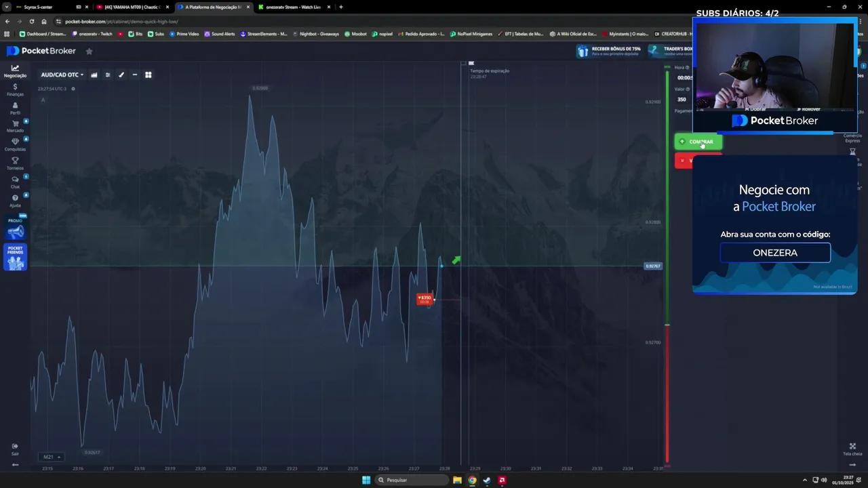
Task: Open the Mercado shop icon
Action: point(15,126)
